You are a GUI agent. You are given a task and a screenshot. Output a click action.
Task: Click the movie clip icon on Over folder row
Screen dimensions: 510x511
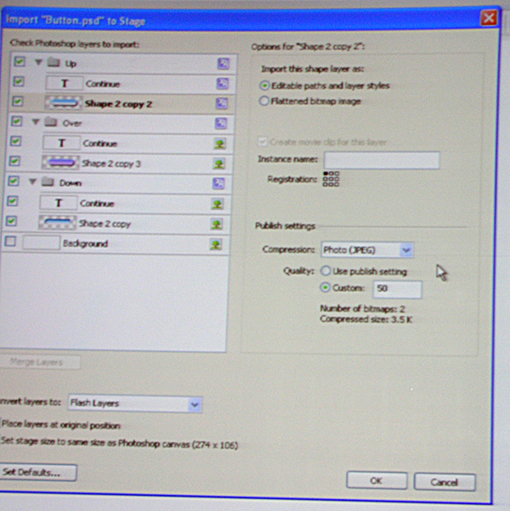[221, 124]
